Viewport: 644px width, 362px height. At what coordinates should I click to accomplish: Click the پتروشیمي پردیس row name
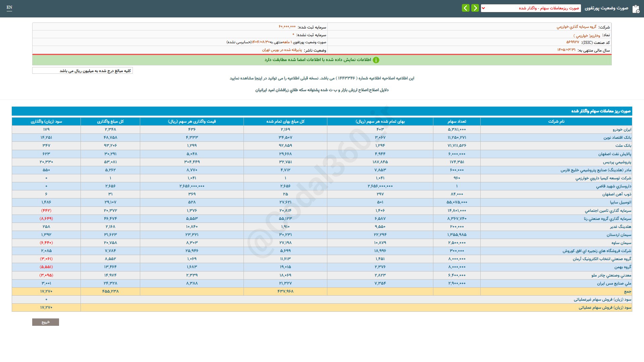click(x=617, y=162)
